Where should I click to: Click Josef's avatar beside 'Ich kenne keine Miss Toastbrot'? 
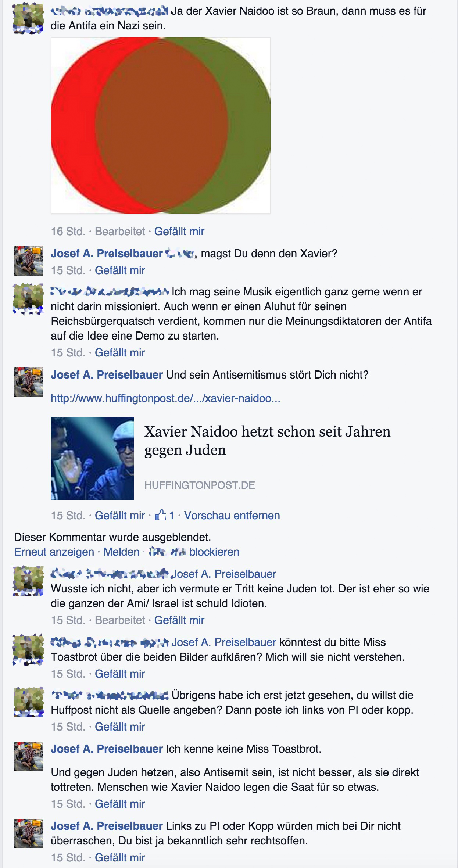29,756
